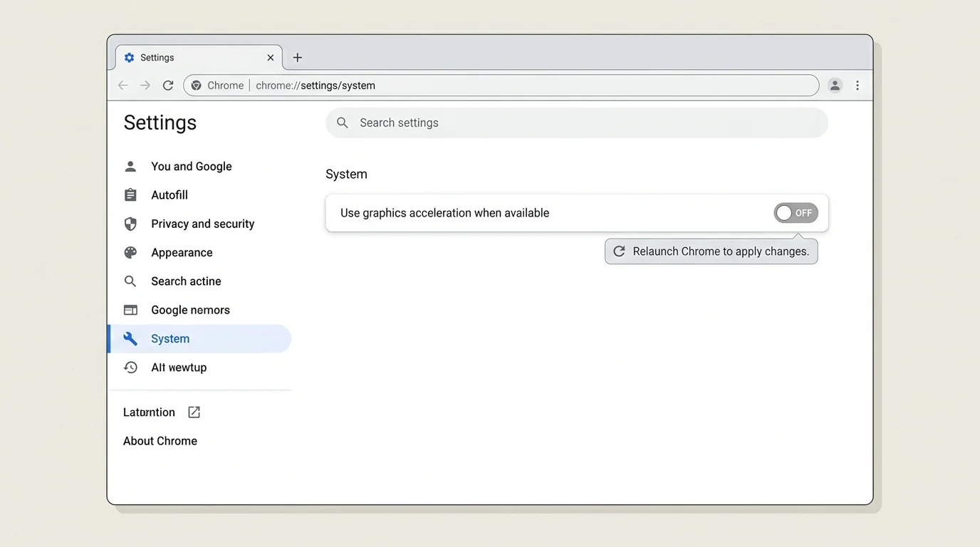Toggle graphics acceleration switch on
Image resolution: width=980 pixels, height=547 pixels.
(796, 213)
